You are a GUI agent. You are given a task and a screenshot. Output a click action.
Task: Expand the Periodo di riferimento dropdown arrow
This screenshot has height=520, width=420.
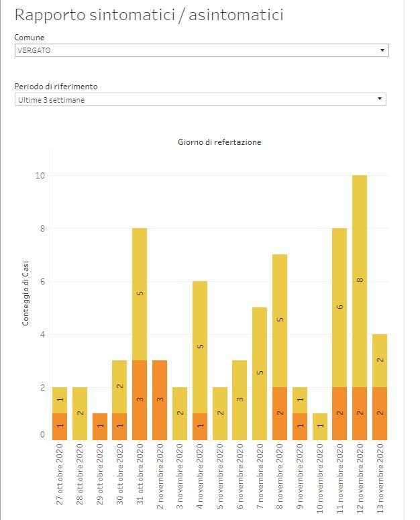[380, 99]
